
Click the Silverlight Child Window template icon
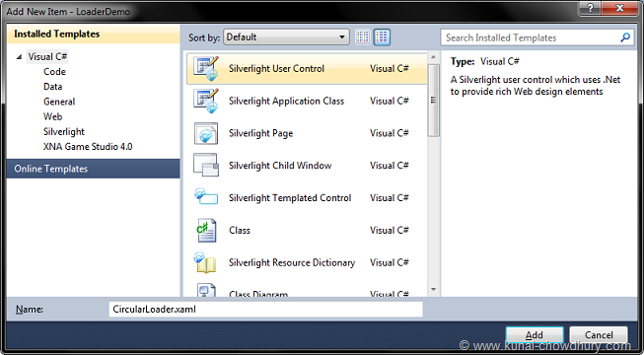(206, 166)
